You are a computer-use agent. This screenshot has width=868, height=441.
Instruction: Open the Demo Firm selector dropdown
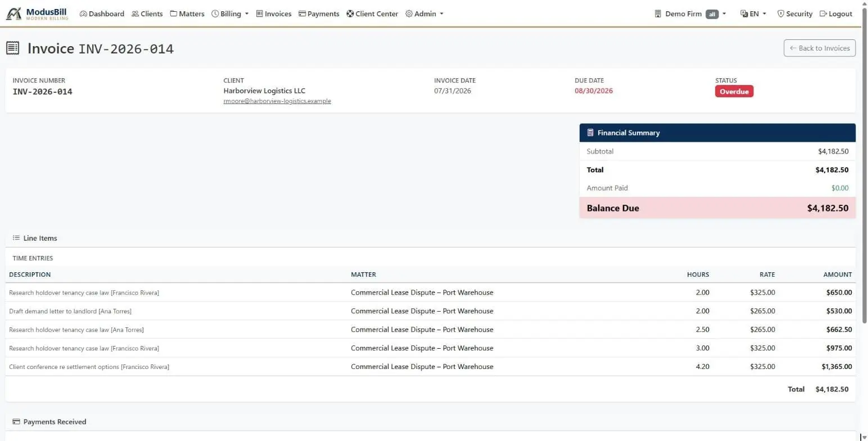point(690,13)
